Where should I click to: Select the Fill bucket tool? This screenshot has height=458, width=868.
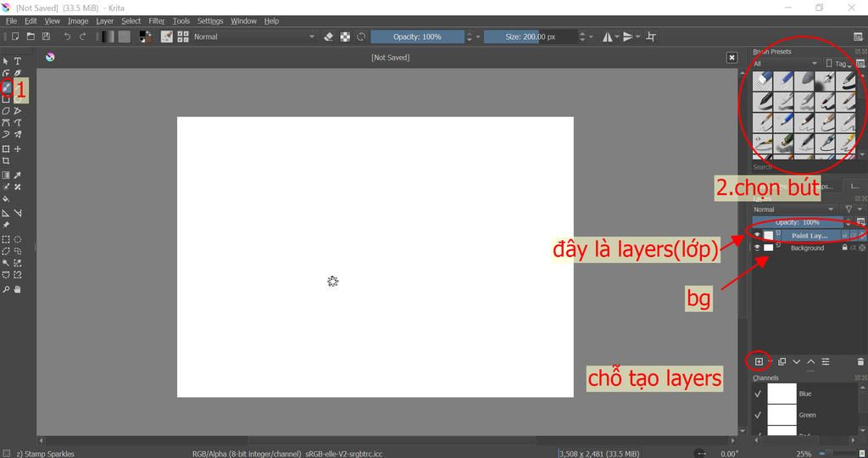6,198
